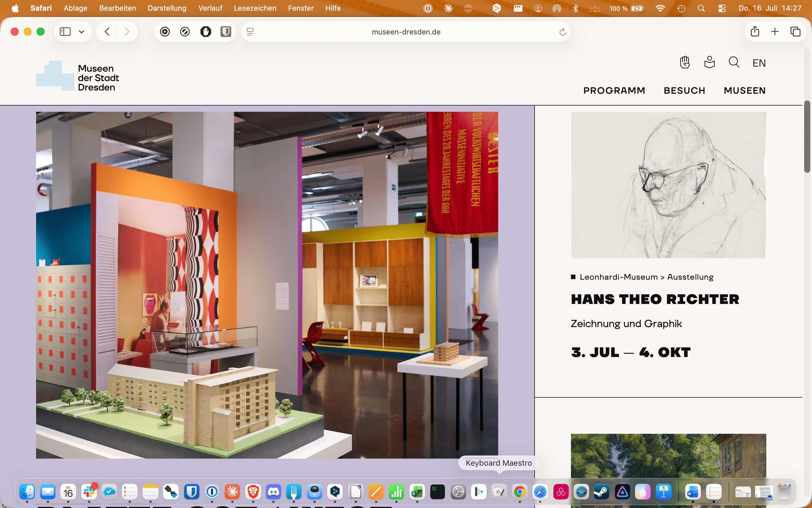Go to the Museen der Stadt Dresden home logo

78,76
